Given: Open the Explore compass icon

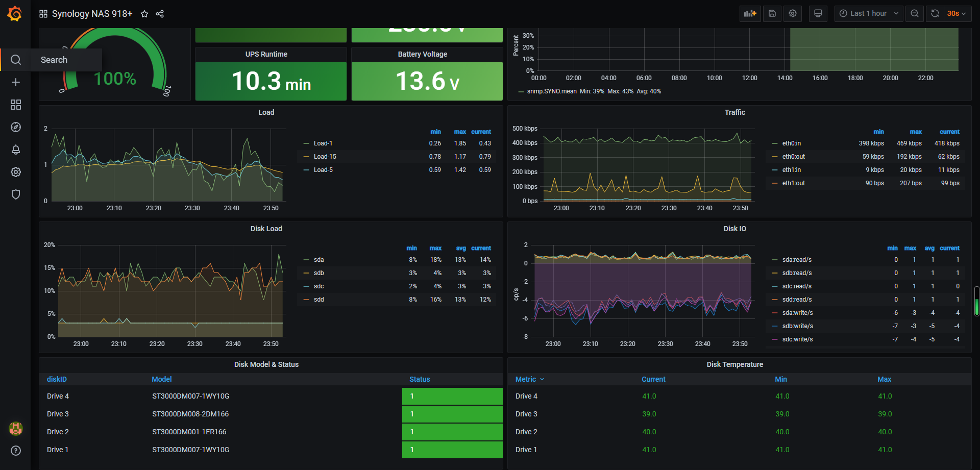Looking at the screenshot, I should coord(16,127).
